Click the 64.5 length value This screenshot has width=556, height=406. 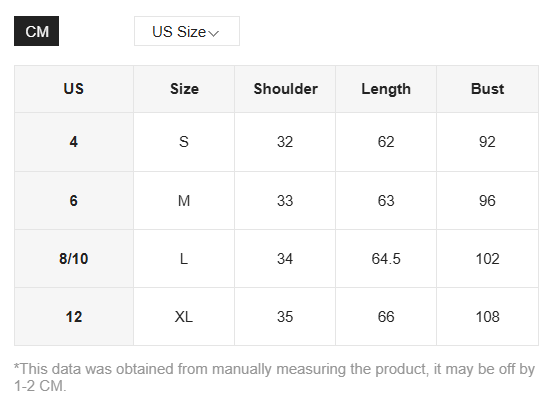pyautogui.click(x=386, y=258)
